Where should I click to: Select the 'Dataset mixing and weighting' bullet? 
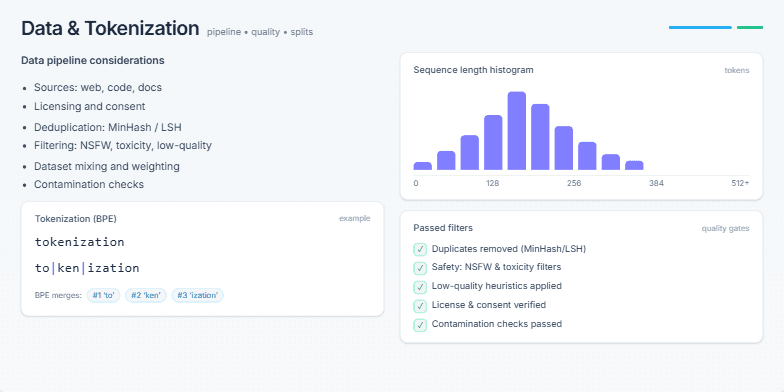pyautogui.click(x=106, y=166)
